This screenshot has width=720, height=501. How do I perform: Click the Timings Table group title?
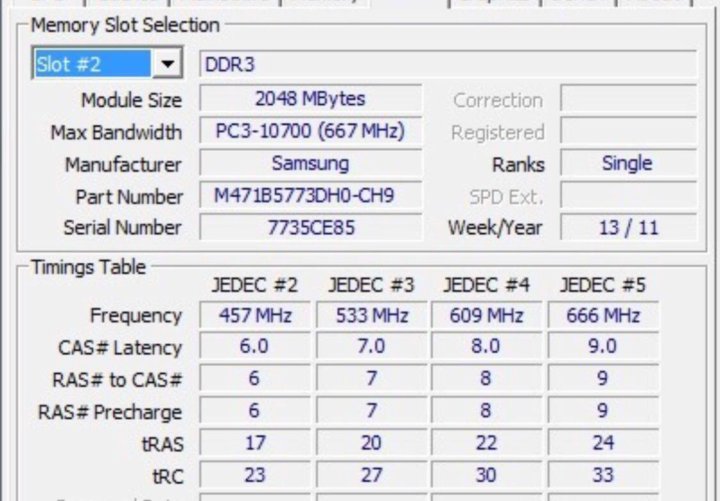tap(88, 267)
